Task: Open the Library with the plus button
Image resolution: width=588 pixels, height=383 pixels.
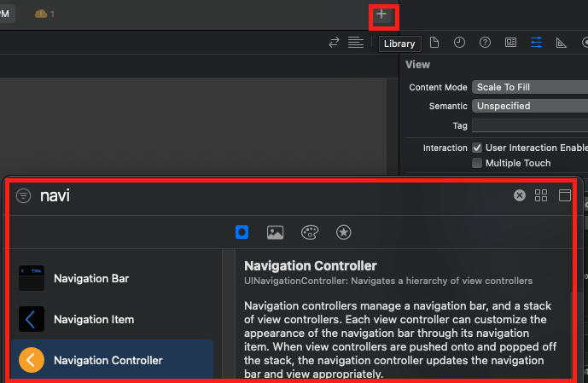Action: point(381,15)
